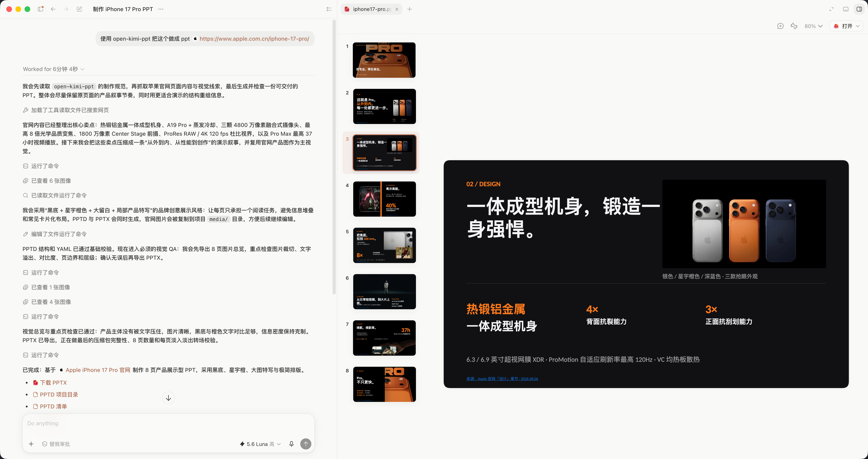
Task: Open the 打开 dropdown button
Action: 846,26
